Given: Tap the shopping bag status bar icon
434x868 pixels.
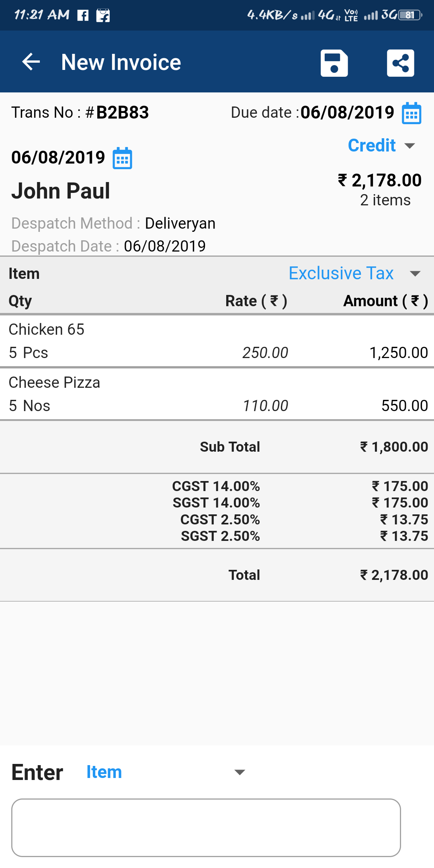Looking at the screenshot, I should tap(103, 15).
